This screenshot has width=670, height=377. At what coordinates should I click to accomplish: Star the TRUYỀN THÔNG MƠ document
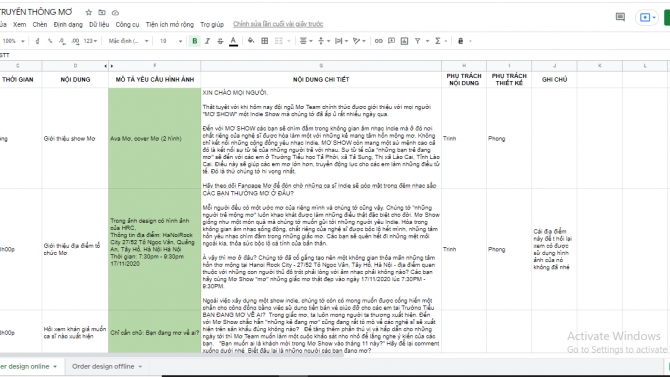(x=88, y=12)
